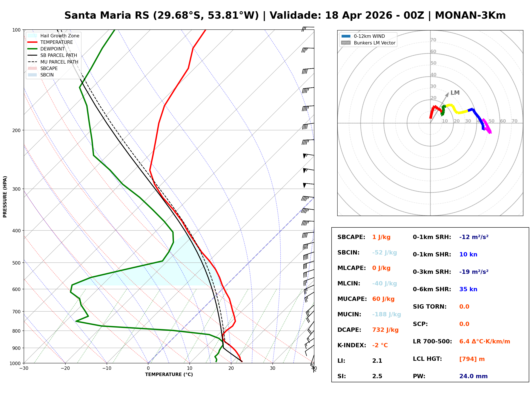Click the SB PARCEL PATH legend entry
Screen dimensions: 532x393
58,55
